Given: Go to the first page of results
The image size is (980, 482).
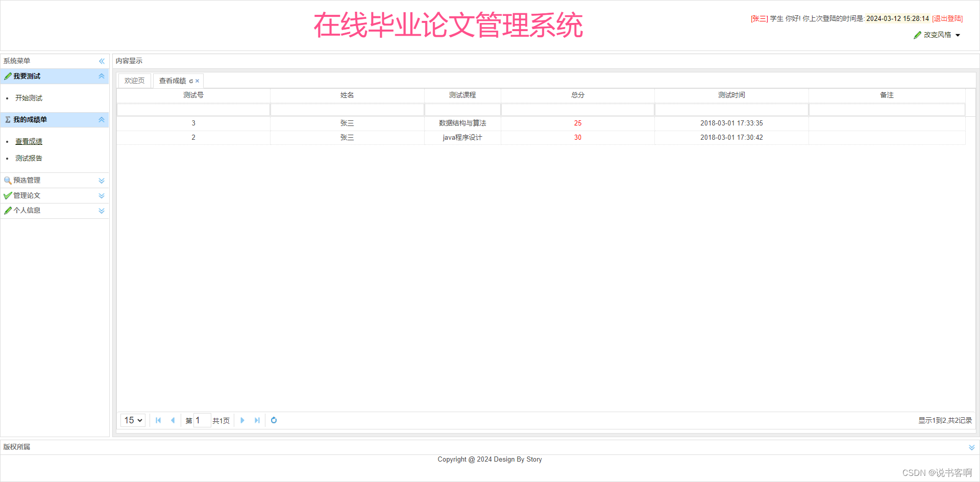Looking at the screenshot, I should pyautogui.click(x=158, y=420).
